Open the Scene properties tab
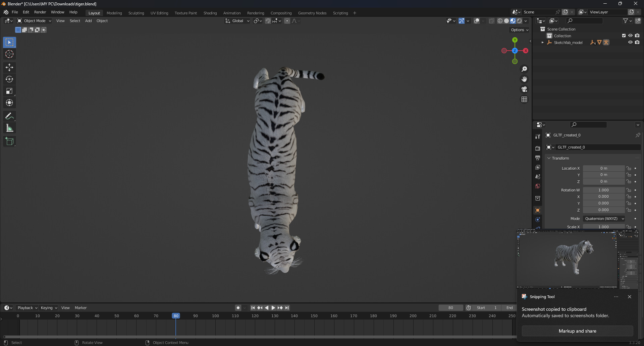The image size is (644, 346). [x=538, y=176]
